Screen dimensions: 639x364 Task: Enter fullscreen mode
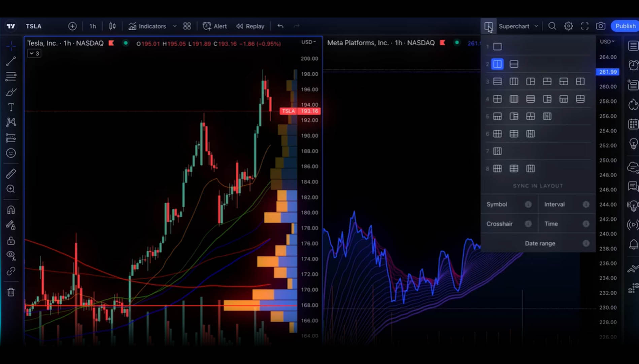(585, 26)
